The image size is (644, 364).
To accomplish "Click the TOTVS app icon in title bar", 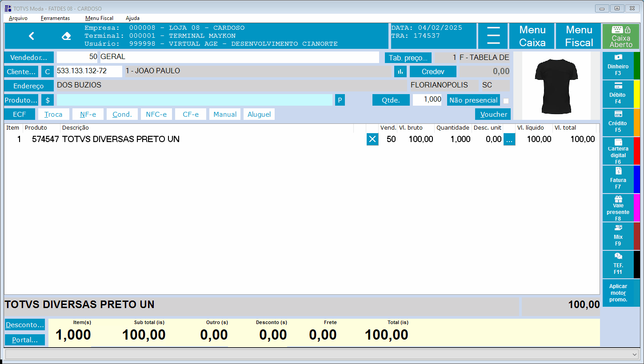I will [8, 8].
